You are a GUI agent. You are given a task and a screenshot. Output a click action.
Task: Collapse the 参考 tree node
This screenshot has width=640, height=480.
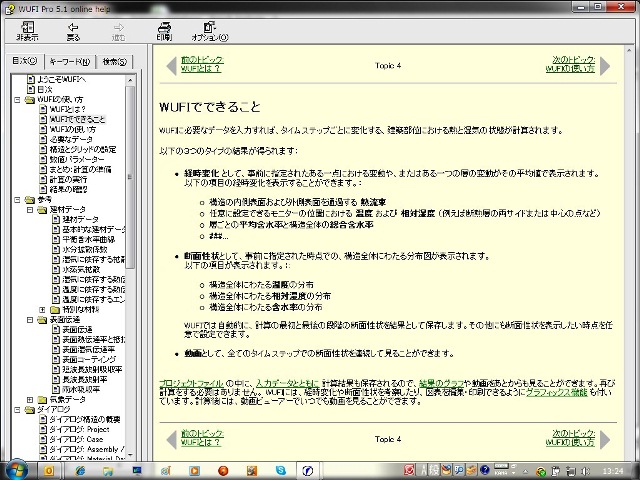point(17,200)
